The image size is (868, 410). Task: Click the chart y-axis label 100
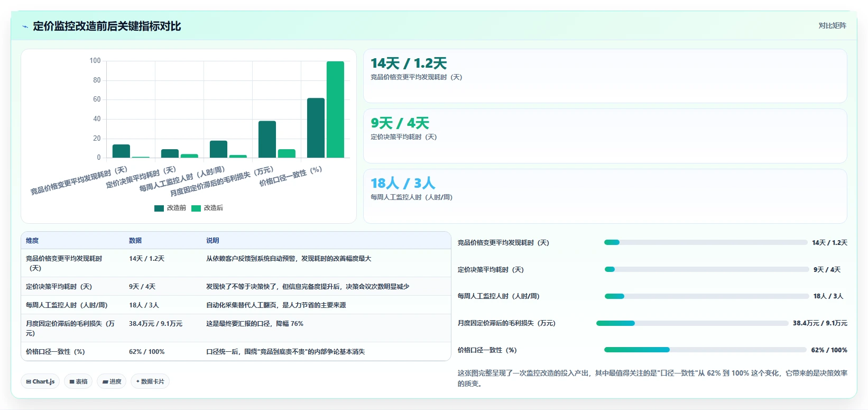[x=95, y=61]
